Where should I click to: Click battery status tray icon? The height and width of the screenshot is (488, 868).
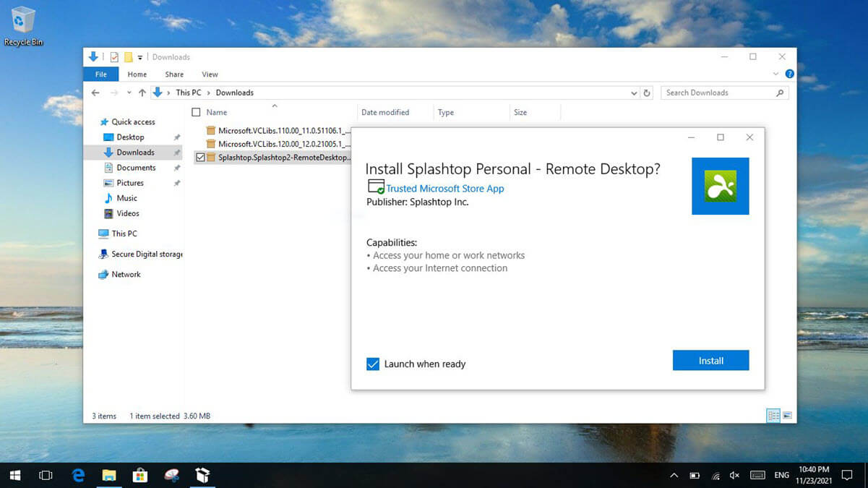695,475
